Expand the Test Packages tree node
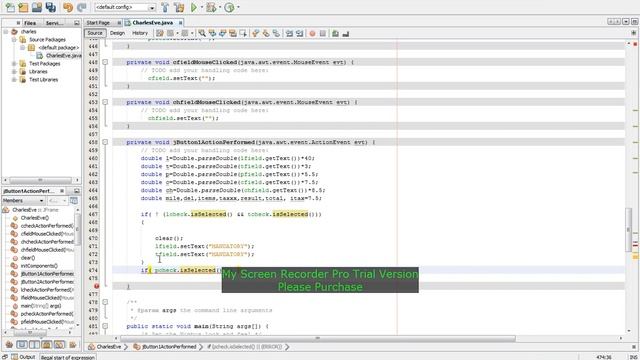640x360 pixels. coord(14,64)
